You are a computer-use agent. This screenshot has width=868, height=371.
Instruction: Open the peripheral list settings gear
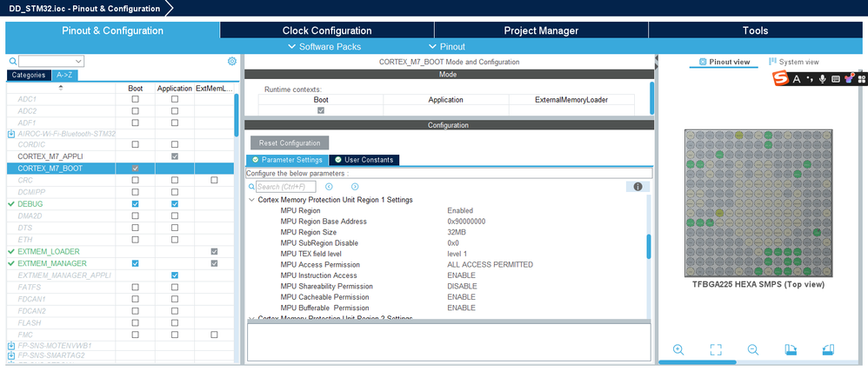232,62
